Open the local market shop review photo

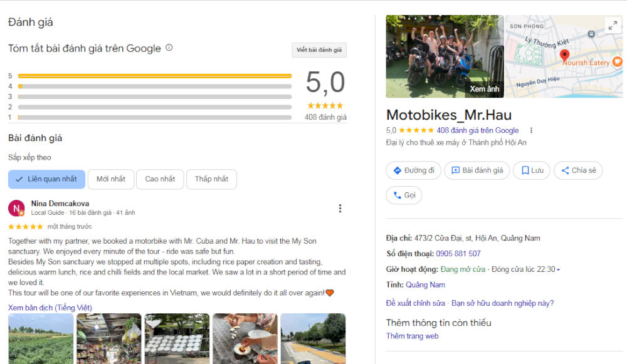pos(108,338)
